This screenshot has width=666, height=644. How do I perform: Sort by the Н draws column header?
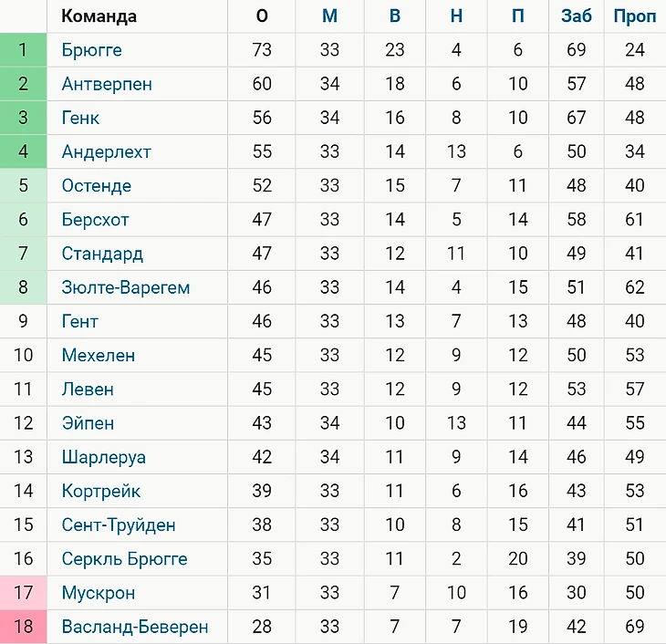tap(456, 16)
